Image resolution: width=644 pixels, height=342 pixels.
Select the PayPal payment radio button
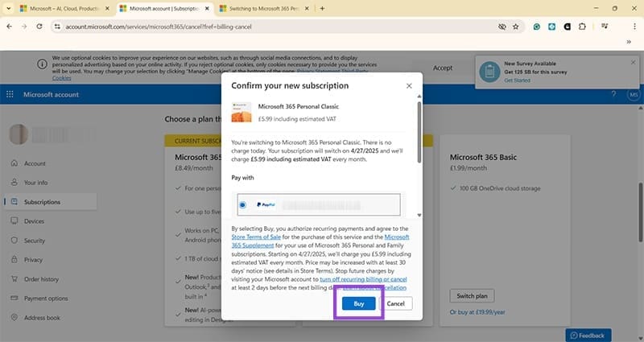tap(243, 205)
